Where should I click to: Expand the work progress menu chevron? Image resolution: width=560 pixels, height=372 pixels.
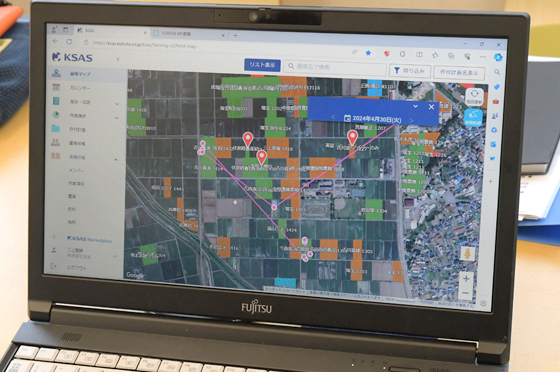tap(116, 118)
